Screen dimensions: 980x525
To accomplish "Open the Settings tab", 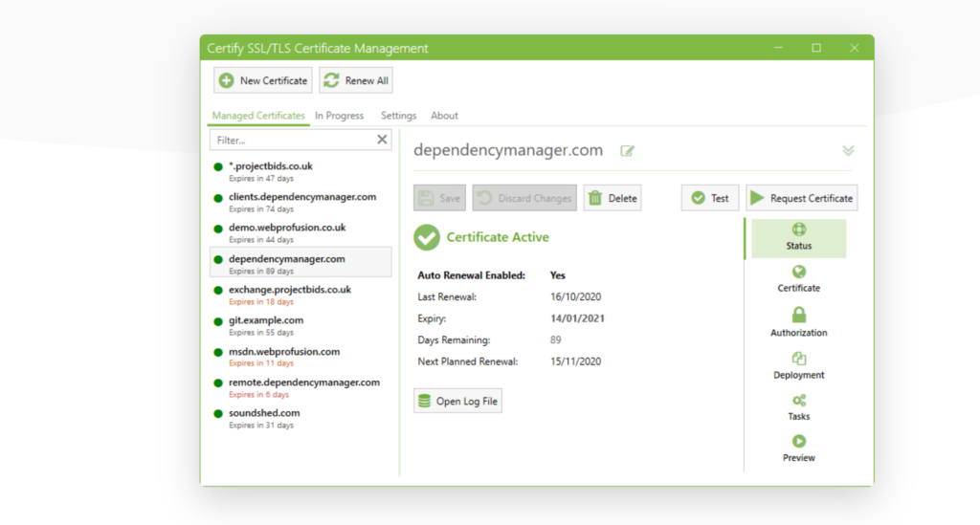I will pos(398,116).
